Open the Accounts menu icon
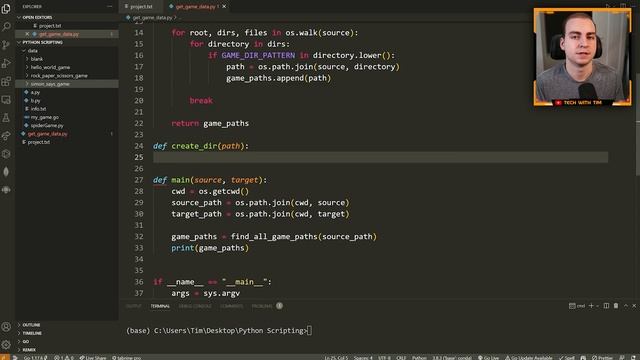Image resolution: width=640 pixels, height=360 pixels. pos(6,327)
